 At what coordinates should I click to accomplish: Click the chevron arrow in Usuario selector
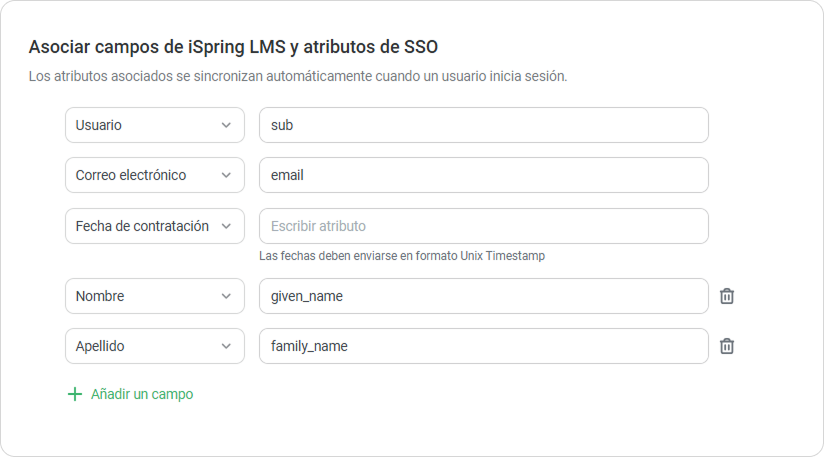pyautogui.click(x=226, y=125)
